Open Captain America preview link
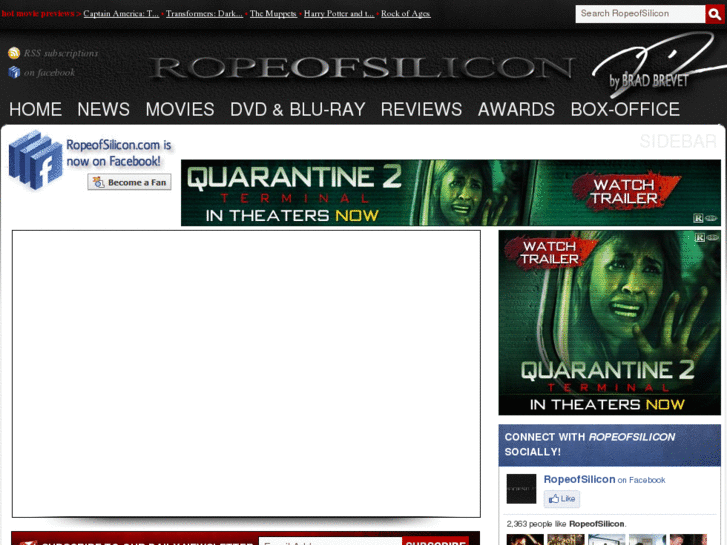 click(121, 13)
